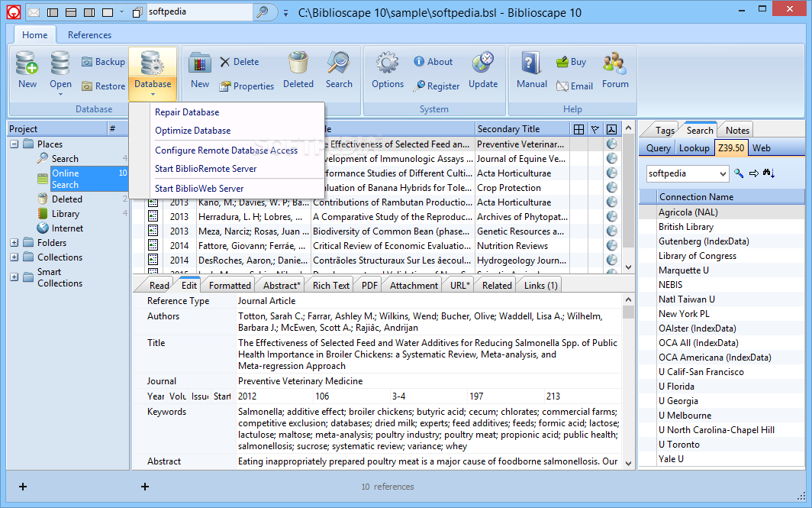Click the arrow icon next to the connection combo
The height and width of the screenshot is (508, 812).
point(754,173)
